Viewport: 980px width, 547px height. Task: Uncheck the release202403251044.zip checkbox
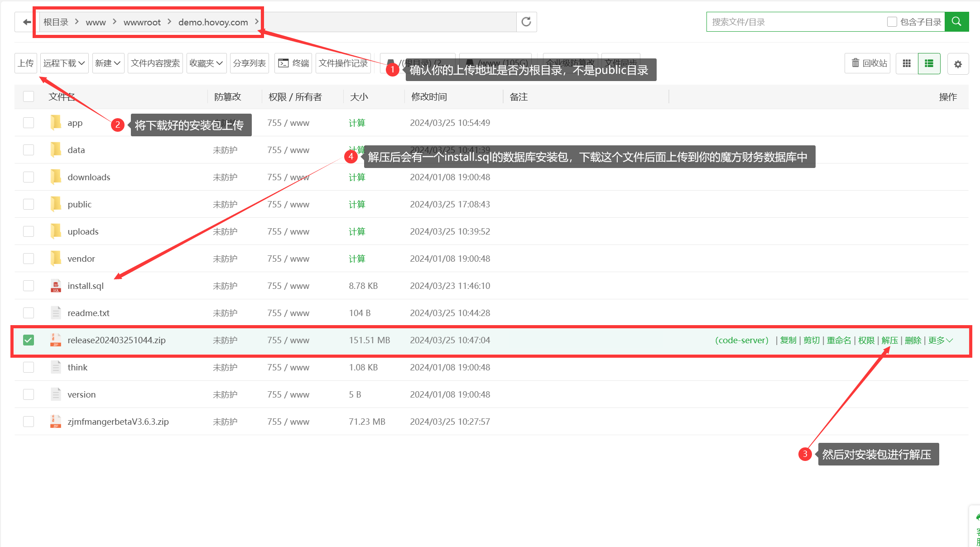tap(29, 340)
